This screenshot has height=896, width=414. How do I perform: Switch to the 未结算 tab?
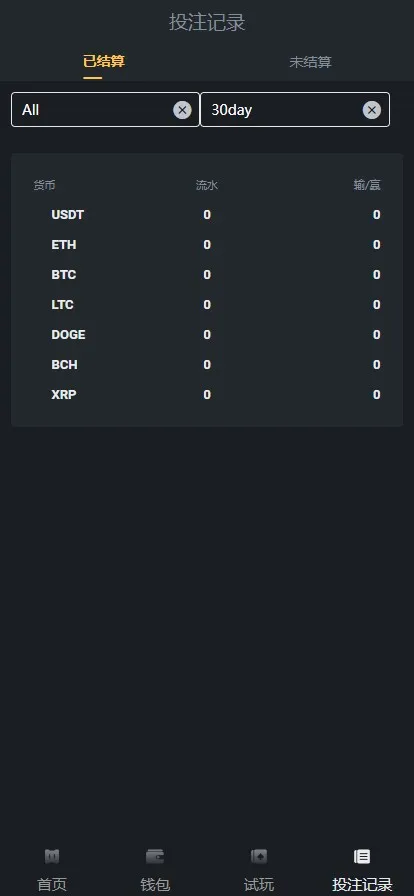click(x=310, y=62)
